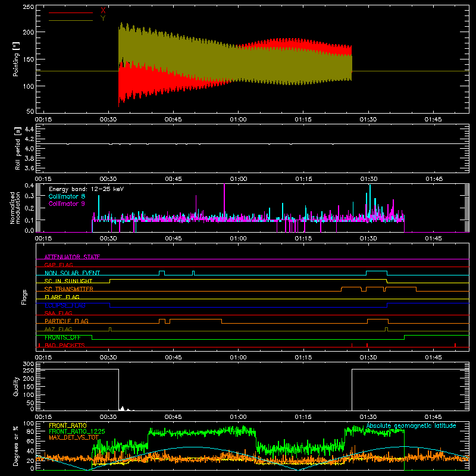Click the 00:45 time label under Normalized modulation plot
Image resolution: width=476 pixels, height=476 pixels.
pyautogui.click(x=173, y=239)
